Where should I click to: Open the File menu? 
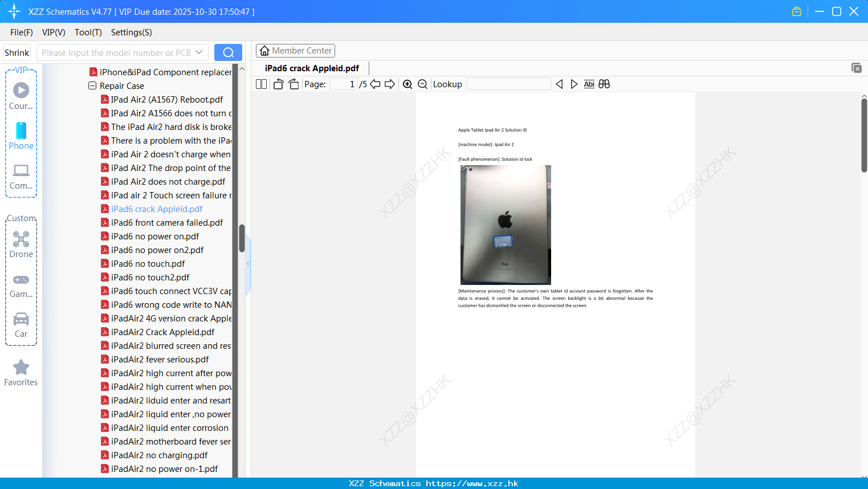(x=22, y=32)
